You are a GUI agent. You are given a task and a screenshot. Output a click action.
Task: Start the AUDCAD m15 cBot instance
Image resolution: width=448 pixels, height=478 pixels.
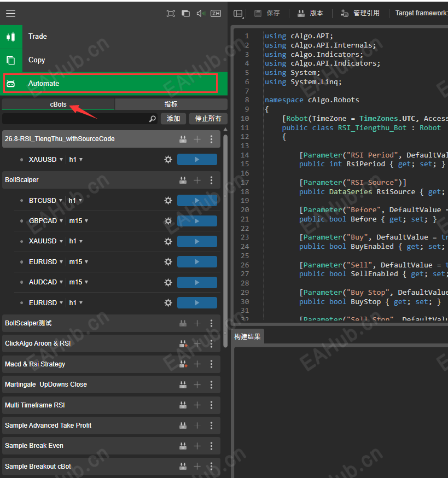(197, 282)
